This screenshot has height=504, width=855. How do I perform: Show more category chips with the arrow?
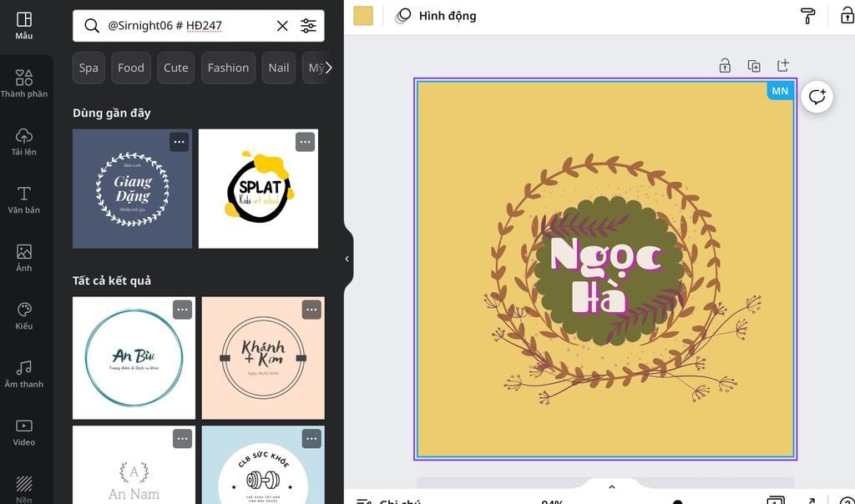pyautogui.click(x=328, y=68)
